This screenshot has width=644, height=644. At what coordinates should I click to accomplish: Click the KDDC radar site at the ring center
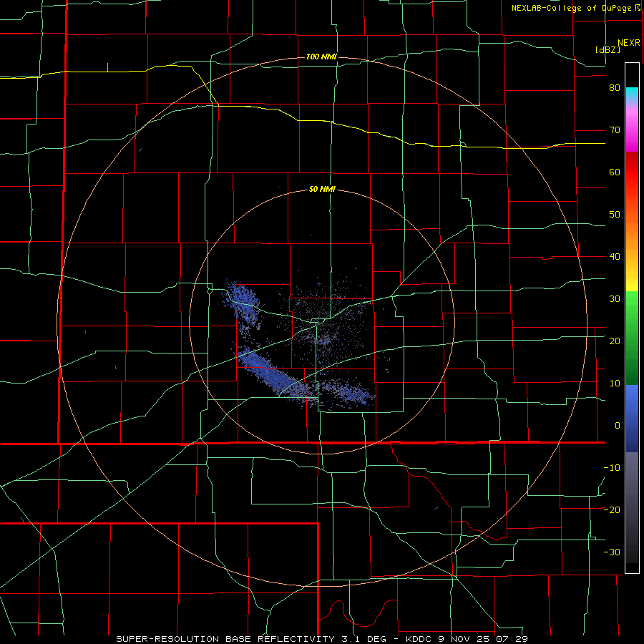322,322
